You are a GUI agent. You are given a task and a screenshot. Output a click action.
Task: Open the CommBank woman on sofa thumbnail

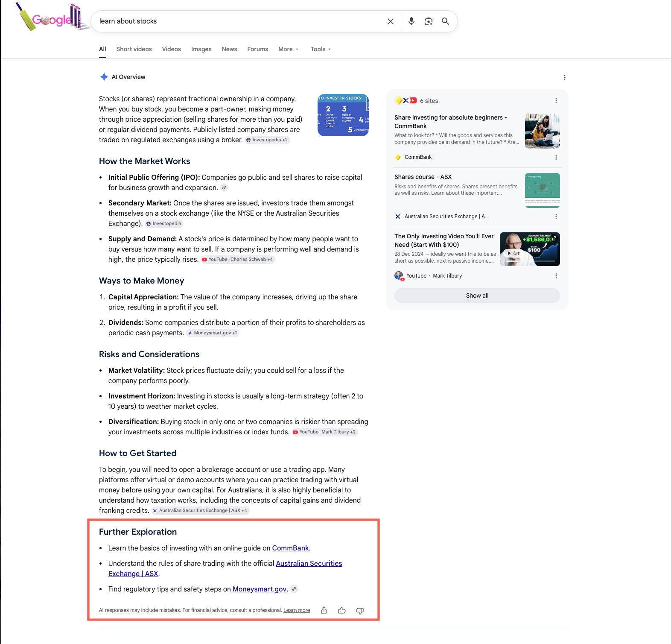pos(542,131)
